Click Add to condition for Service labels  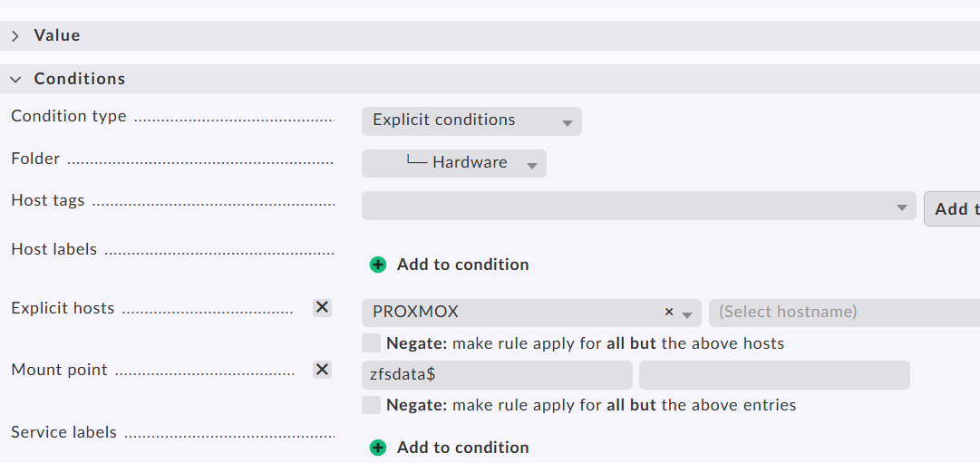(x=462, y=448)
